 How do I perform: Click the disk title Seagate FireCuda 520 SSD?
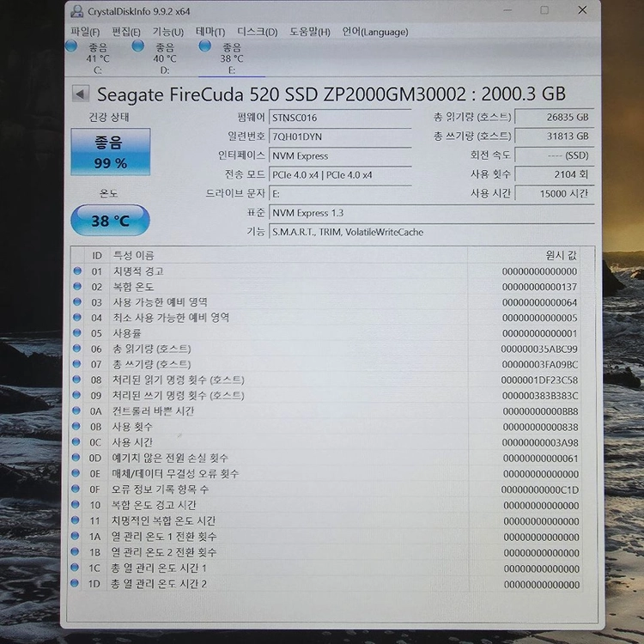331,94
